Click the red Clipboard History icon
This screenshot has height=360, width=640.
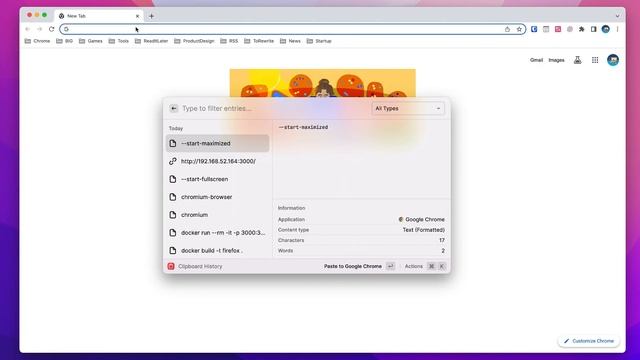click(x=171, y=266)
